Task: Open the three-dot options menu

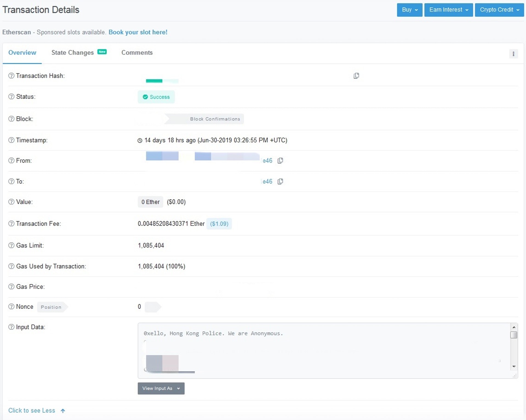Action: pos(513,54)
